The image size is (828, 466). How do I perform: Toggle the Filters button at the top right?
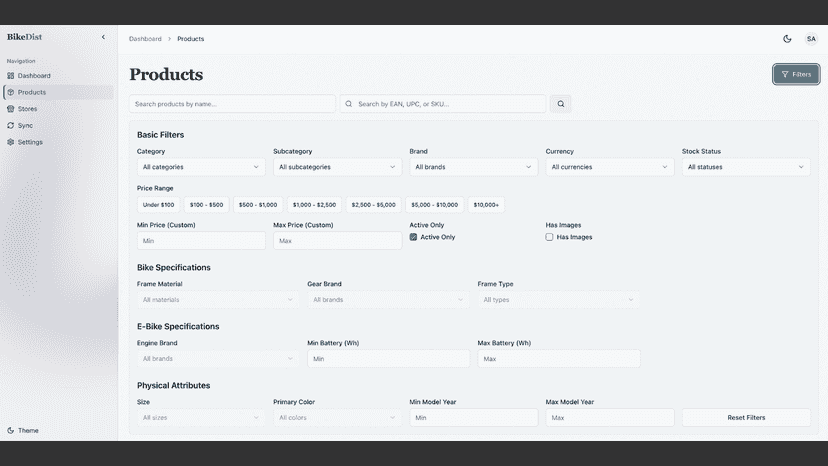pos(796,74)
